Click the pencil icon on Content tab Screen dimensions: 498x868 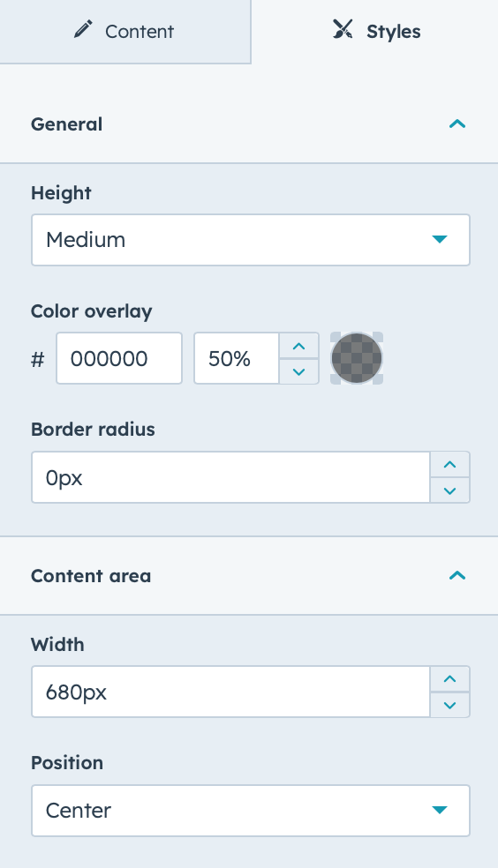click(x=83, y=30)
